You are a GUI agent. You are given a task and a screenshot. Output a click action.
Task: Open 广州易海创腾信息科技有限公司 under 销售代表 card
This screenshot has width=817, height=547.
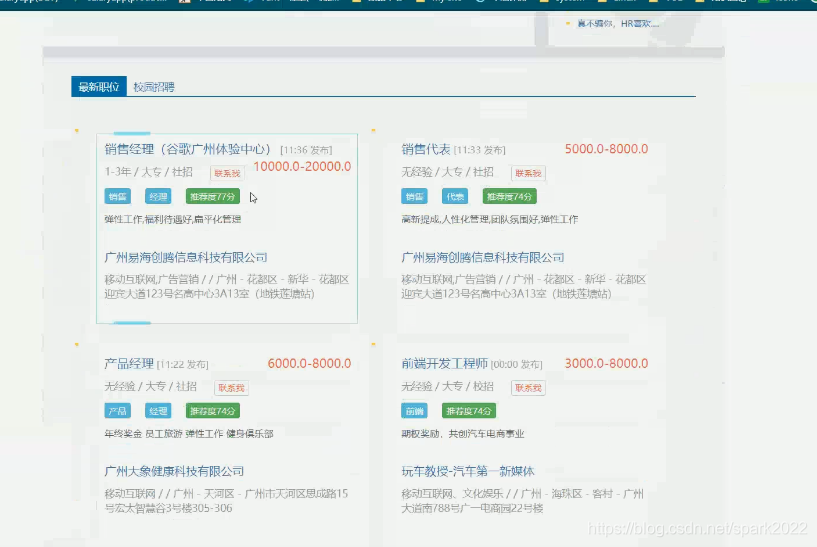pos(482,257)
